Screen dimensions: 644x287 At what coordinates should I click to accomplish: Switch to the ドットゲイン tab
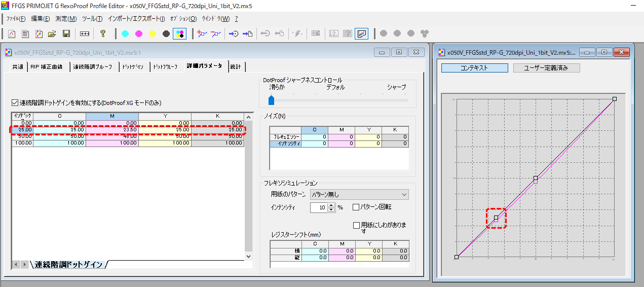click(x=134, y=67)
